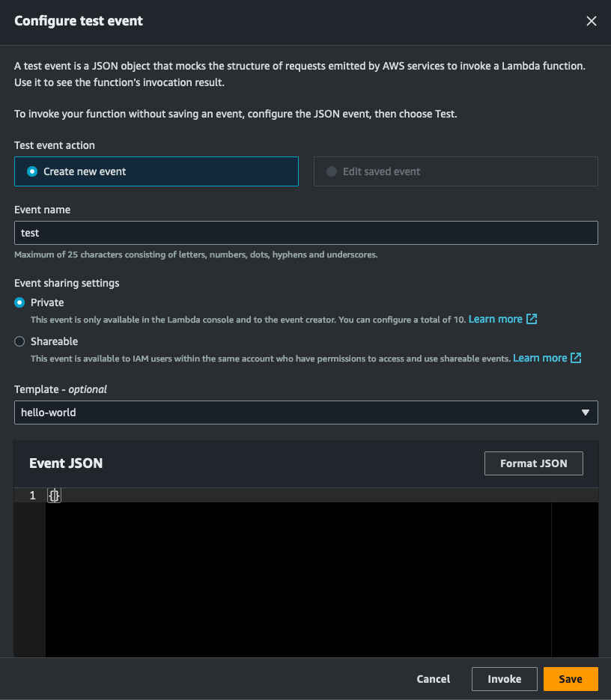This screenshot has width=611, height=700.
Task: Click the JSON braces on line 1
Action: (54, 496)
